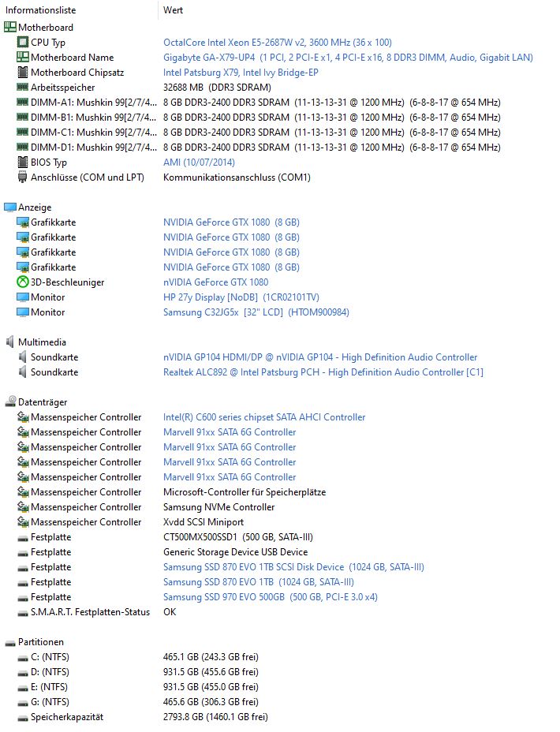Open the AMI (10/07/2014) BIOS link

point(199,162)
